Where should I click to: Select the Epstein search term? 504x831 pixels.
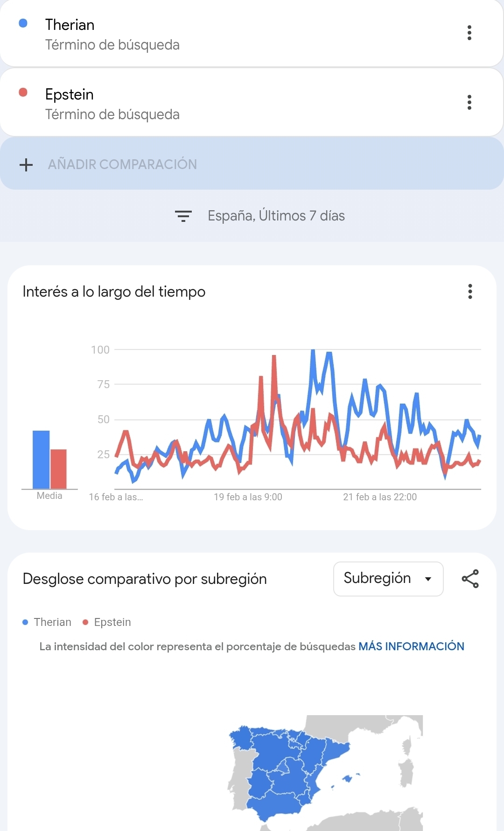point(70,94)
